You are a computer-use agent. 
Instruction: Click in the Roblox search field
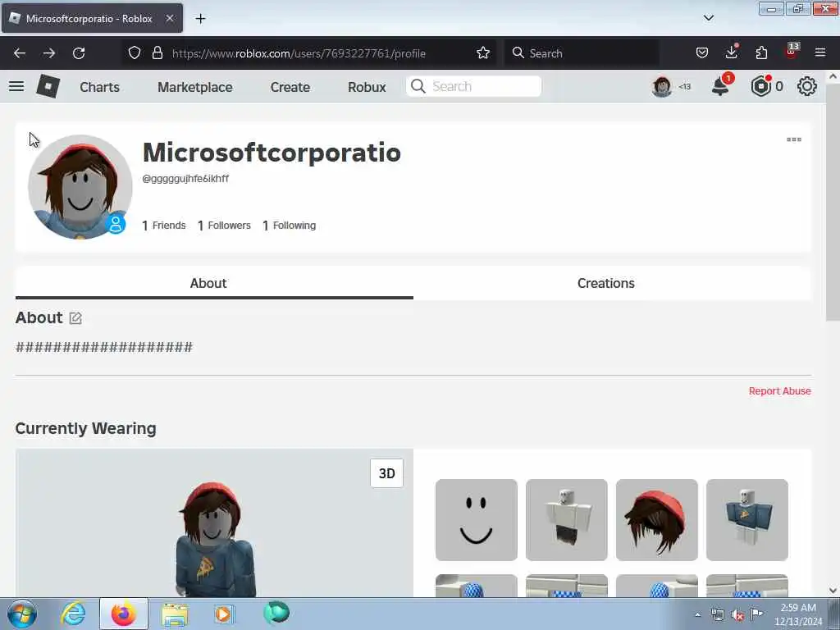474,86
